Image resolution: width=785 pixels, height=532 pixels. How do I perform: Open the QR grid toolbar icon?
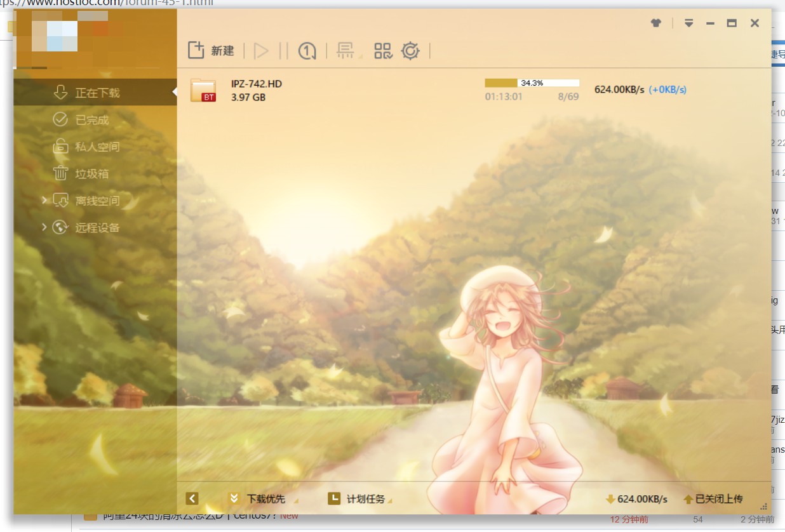[383, 51]
